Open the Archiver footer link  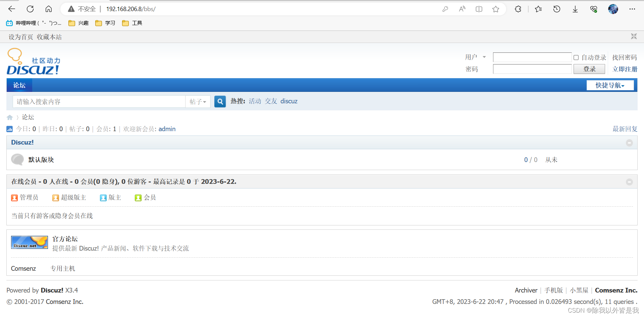click(526, 290)
